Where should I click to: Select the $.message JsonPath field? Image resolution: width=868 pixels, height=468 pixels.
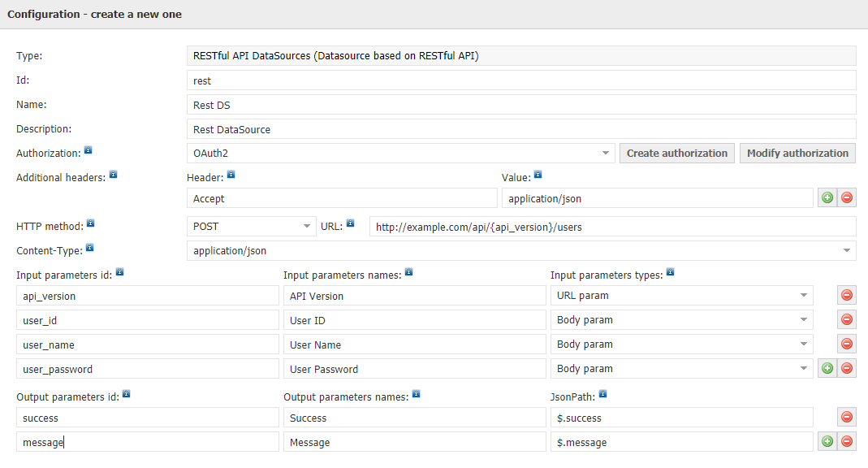pos(681,441)
